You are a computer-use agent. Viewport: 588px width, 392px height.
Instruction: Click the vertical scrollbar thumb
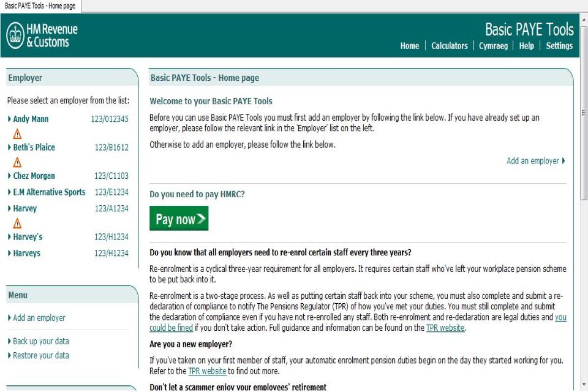point(584,113)
